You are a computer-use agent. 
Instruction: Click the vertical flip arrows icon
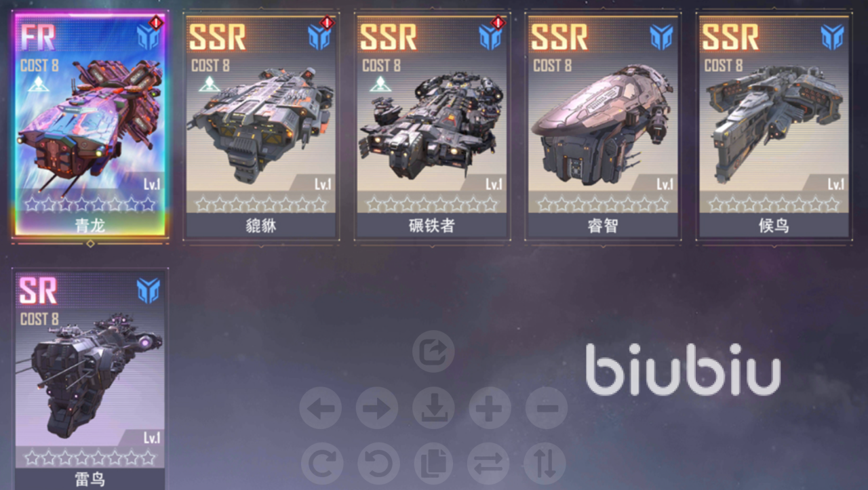pyautogui.click(x=546, y=464)
